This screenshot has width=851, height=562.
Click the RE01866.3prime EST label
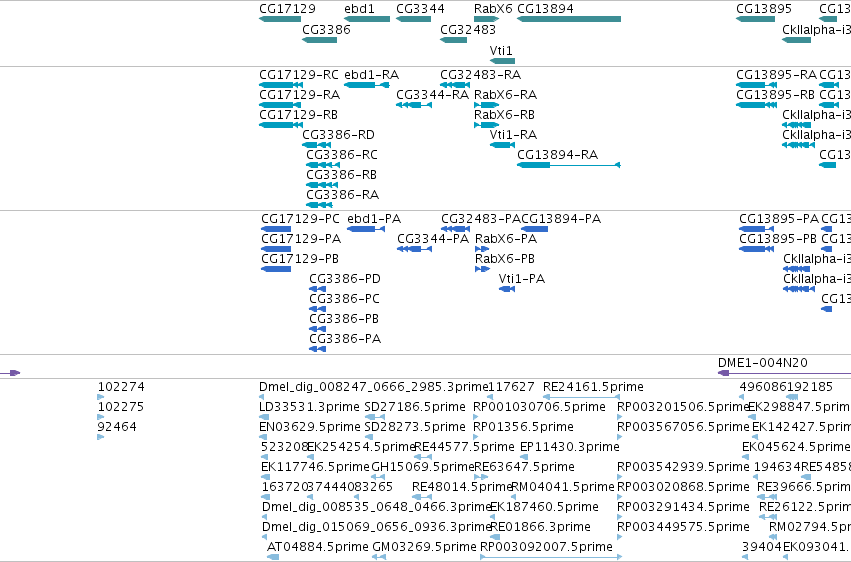coord(541,527)
